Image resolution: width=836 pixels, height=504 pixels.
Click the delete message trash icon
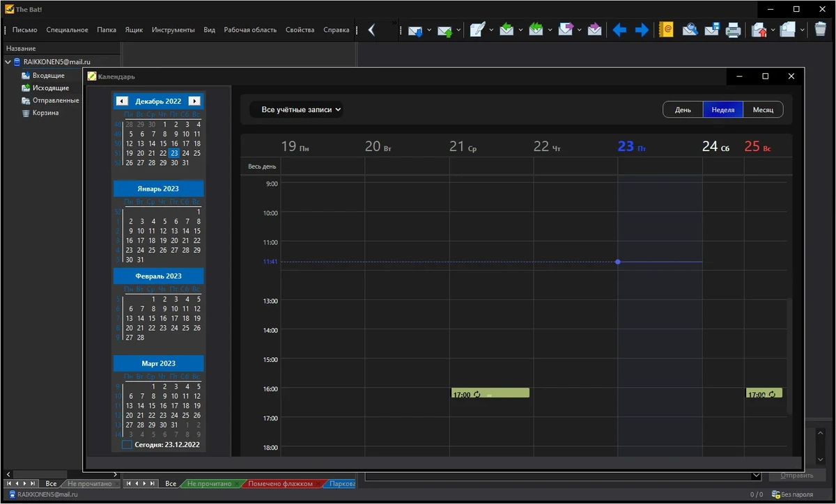(x=820, y=30)
